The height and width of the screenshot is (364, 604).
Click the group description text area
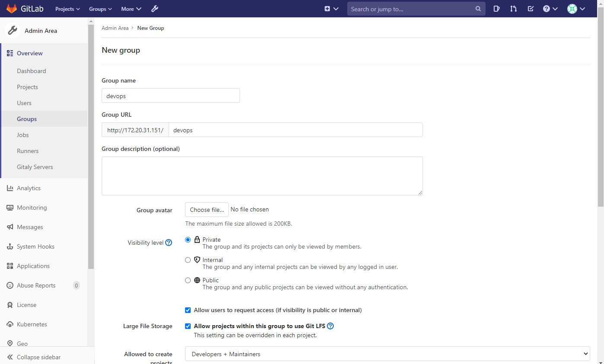262,176
